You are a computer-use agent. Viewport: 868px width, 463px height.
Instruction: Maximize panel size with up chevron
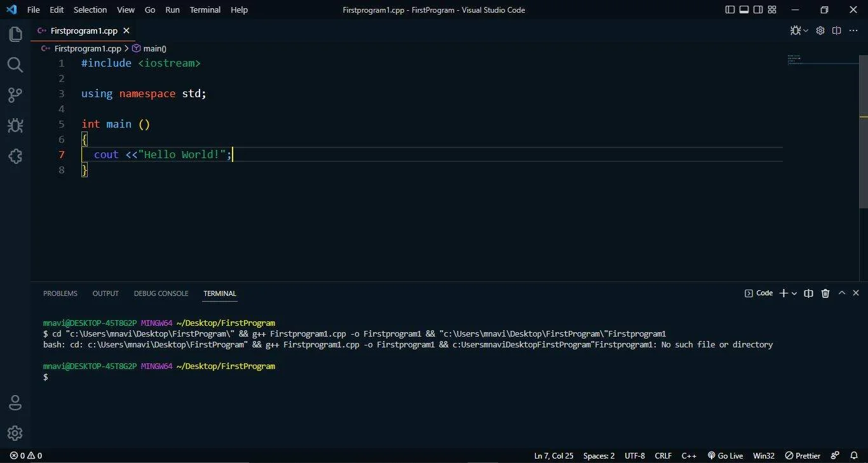(x=842, y=293)
